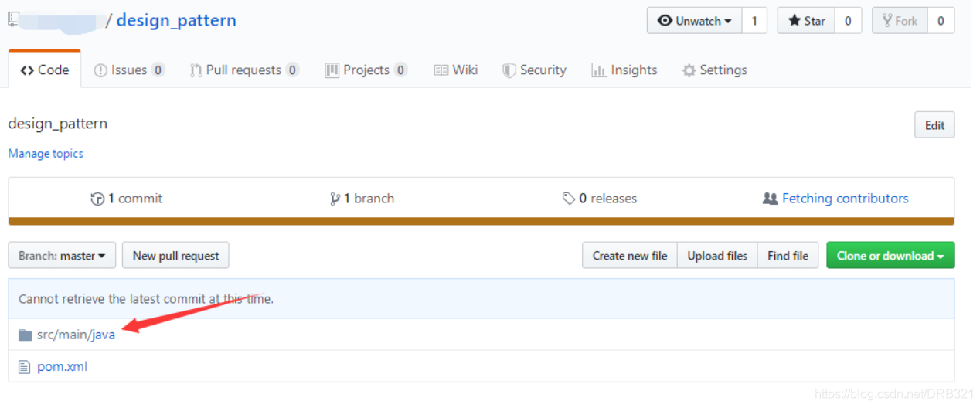This screenshot has height=408, width=980.
Task: Click the watchers count 1
Action: [x=754, y=21]
